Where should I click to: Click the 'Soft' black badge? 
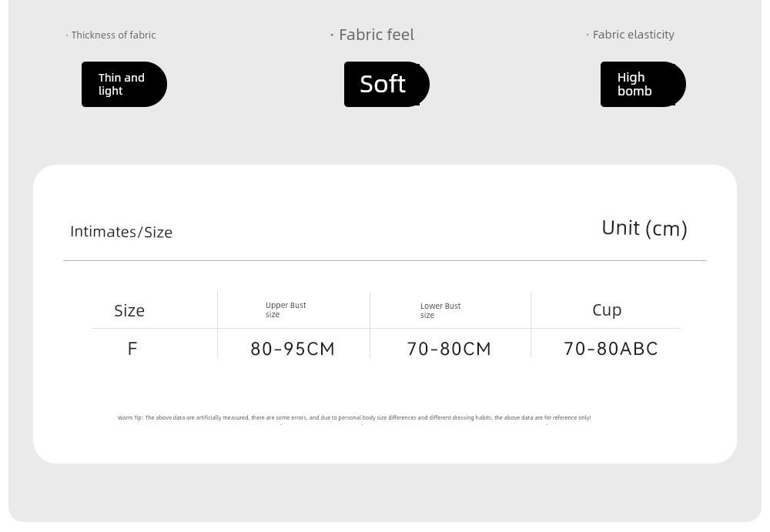387,84
